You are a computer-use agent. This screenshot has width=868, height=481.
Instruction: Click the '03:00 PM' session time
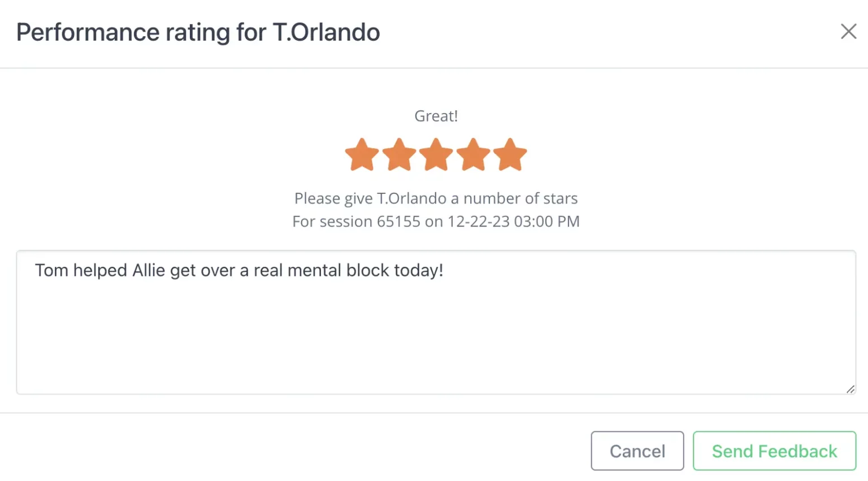(x=546, y=222)
